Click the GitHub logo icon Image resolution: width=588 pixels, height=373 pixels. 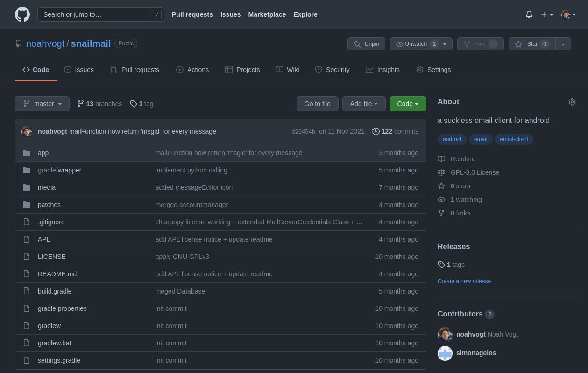(22, 14)
